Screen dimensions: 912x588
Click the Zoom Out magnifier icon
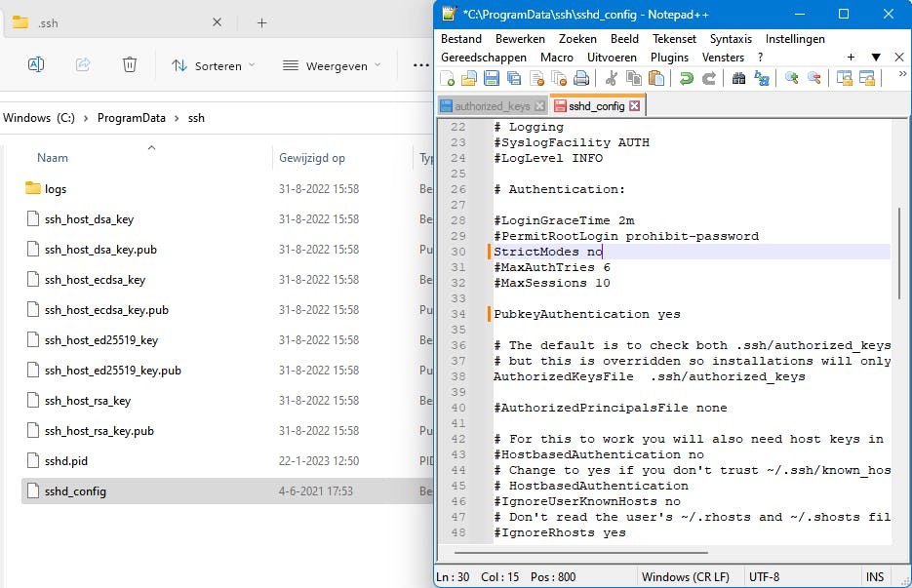(814, 78)
